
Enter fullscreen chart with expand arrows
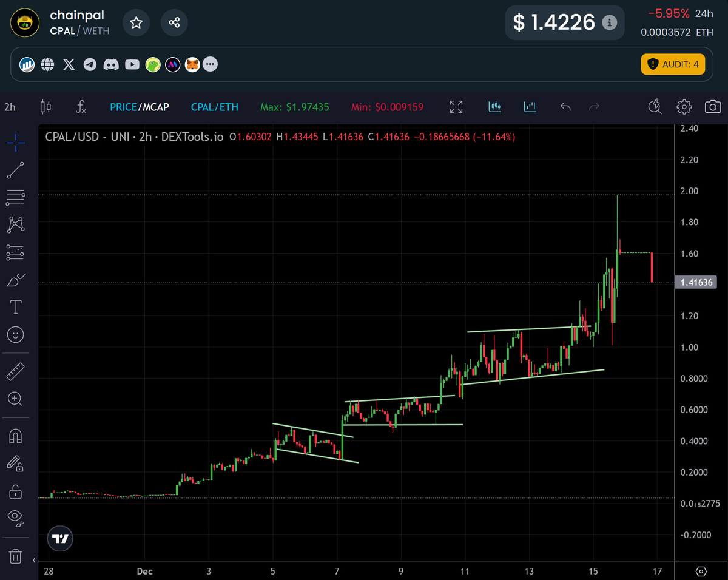[x=456, y=107]
